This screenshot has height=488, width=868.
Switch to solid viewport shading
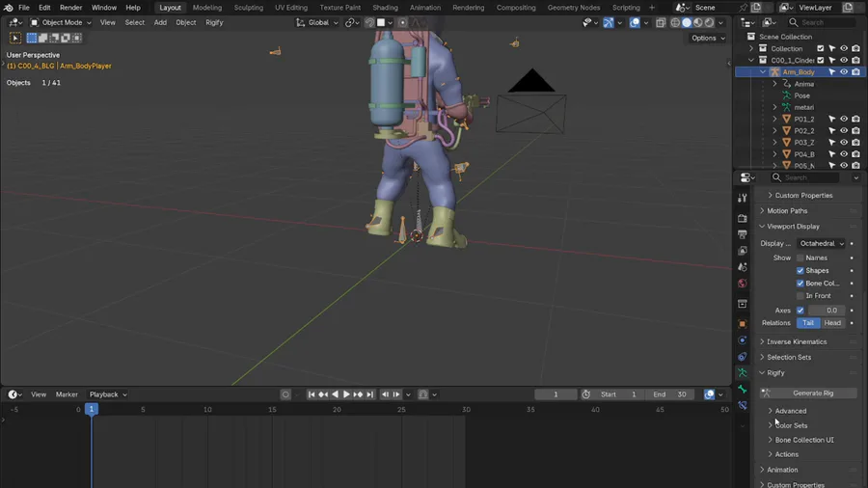click(687, 23)
